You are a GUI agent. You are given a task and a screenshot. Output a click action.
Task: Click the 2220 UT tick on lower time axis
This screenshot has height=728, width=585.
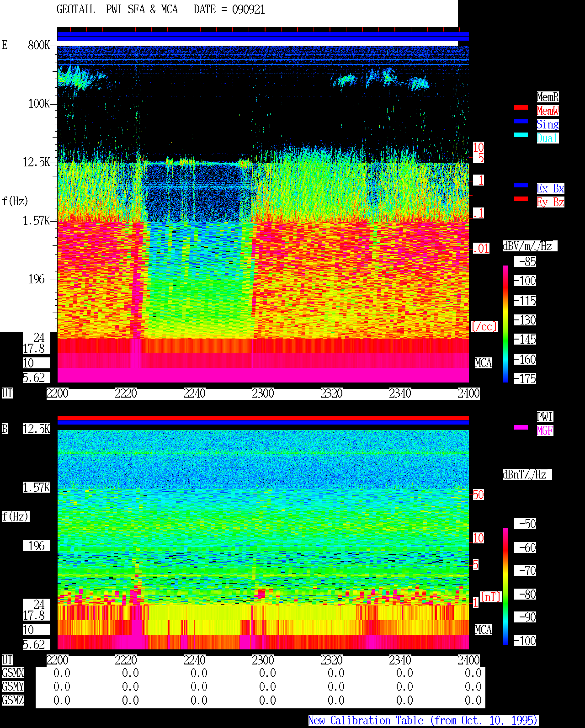pyautogui.click(x=126, y=660)
